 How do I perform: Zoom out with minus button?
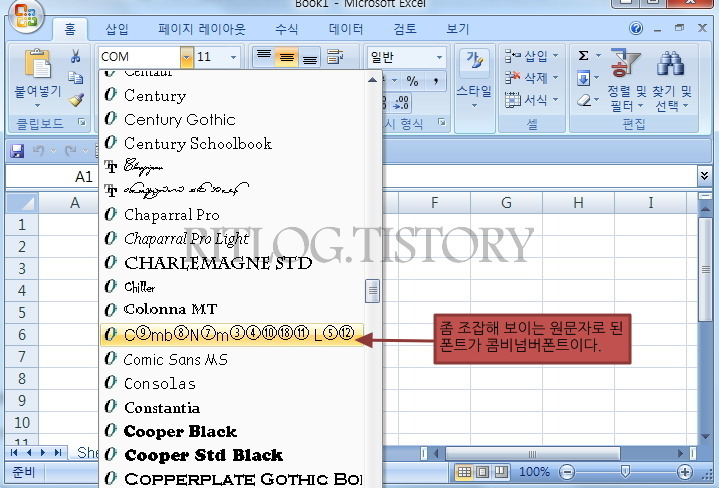567,471
